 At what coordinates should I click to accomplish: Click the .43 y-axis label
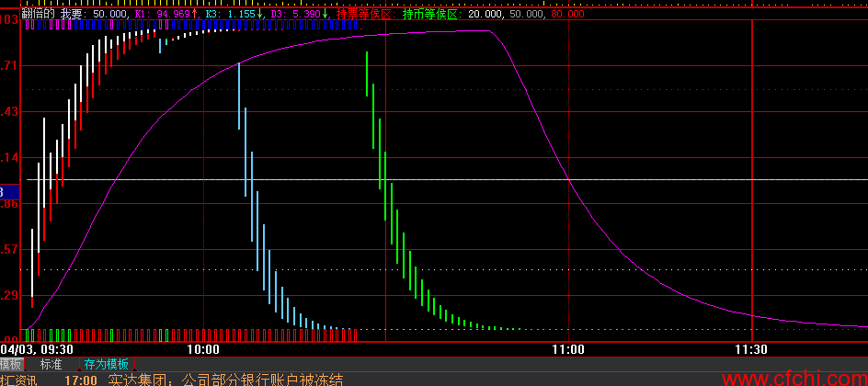(x=9, y=112)
